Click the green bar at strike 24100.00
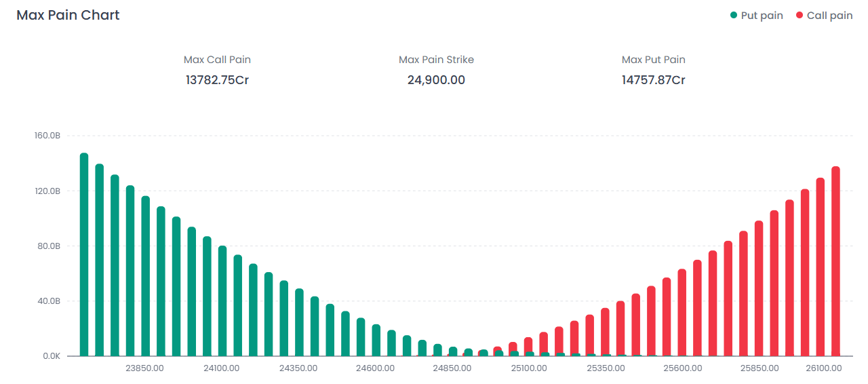The width and height of the screenshot is (868, 384). pos(222,301)
